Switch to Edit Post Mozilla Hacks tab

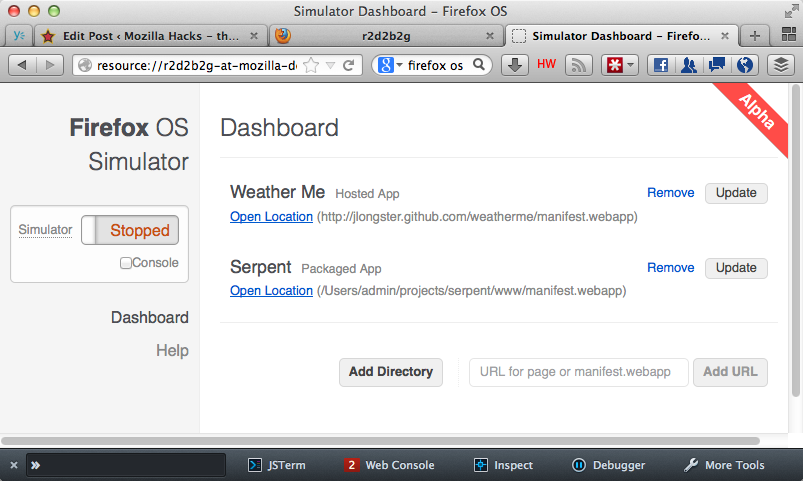(x=151, y=36)
